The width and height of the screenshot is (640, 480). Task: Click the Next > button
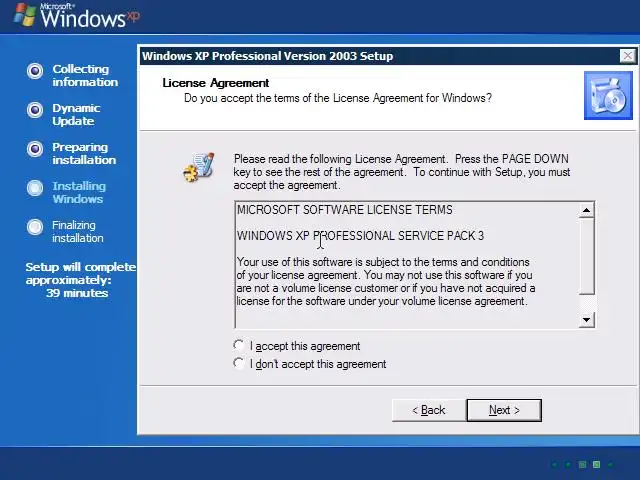pos(504,410)
